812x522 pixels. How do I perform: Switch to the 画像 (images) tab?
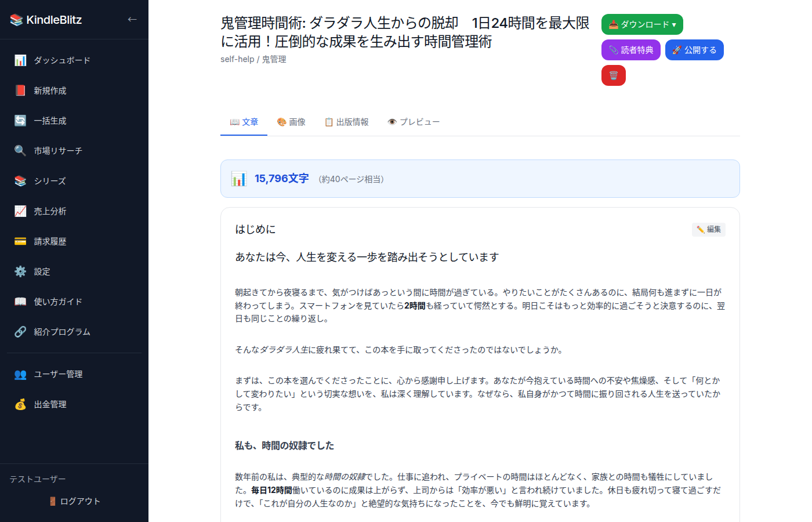coord(292,122)
